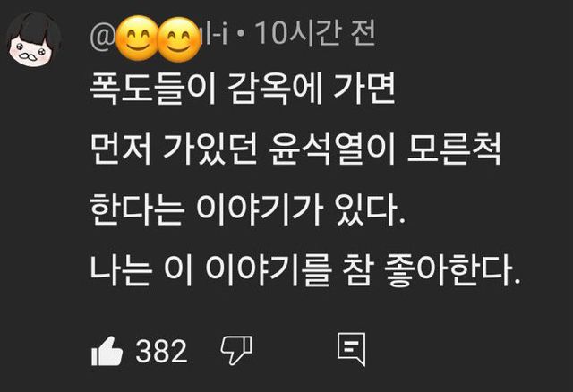This screenshot has width=573, height=392.
Task: Click the like count 382
Action: 161,351
